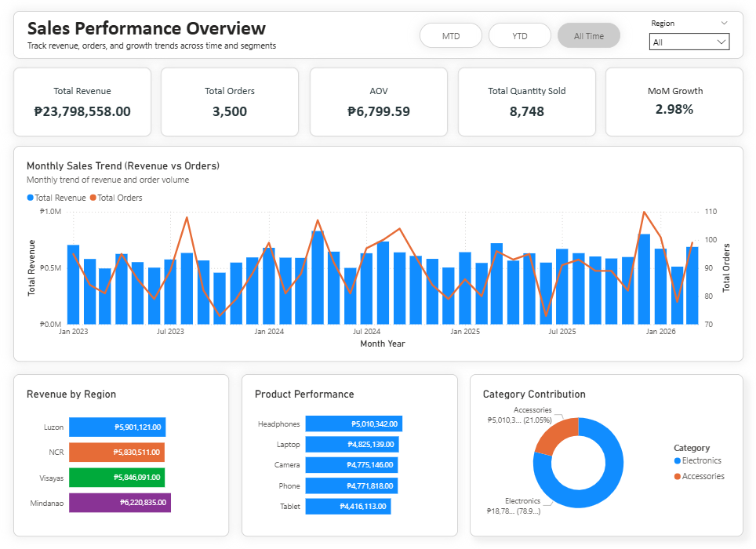Switch to the YTD time filter
Viewport: 756px width, 549px height.
click(519, 36)
